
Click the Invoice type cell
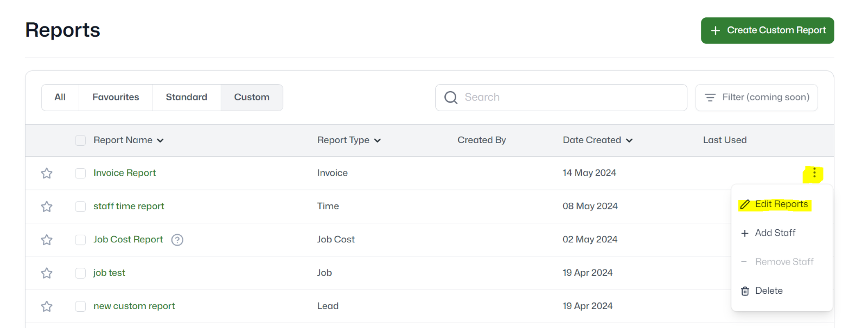[x=333, y=173]
